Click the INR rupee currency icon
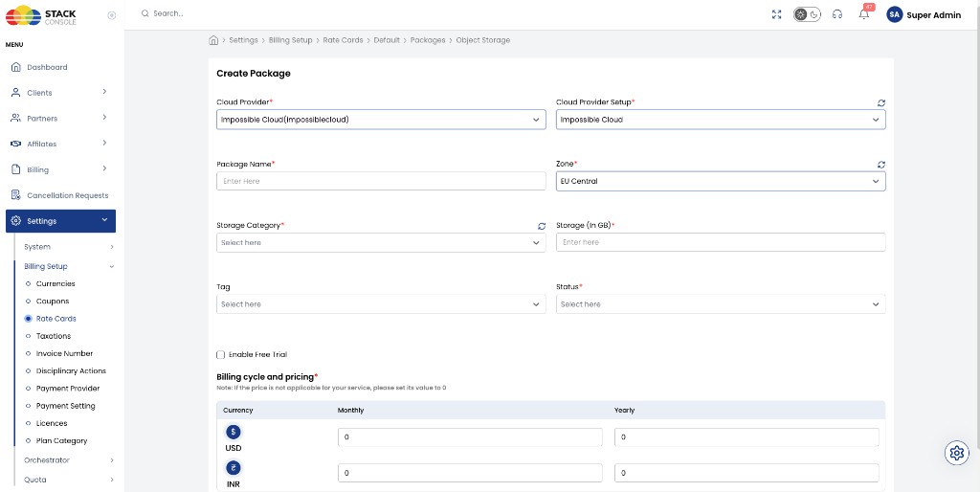Image resolution: width=980 pixels, height=492 pixels. coord(234,468)
